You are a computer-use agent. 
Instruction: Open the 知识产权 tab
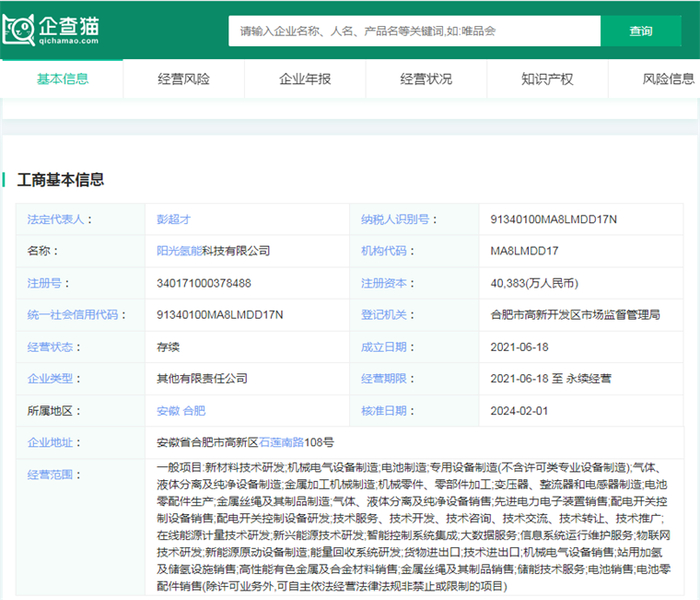(x=547, y=79)
